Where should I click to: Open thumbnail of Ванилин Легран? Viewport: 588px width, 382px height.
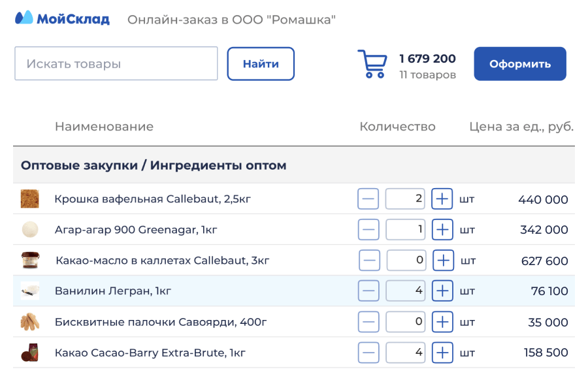pos(30,291)
